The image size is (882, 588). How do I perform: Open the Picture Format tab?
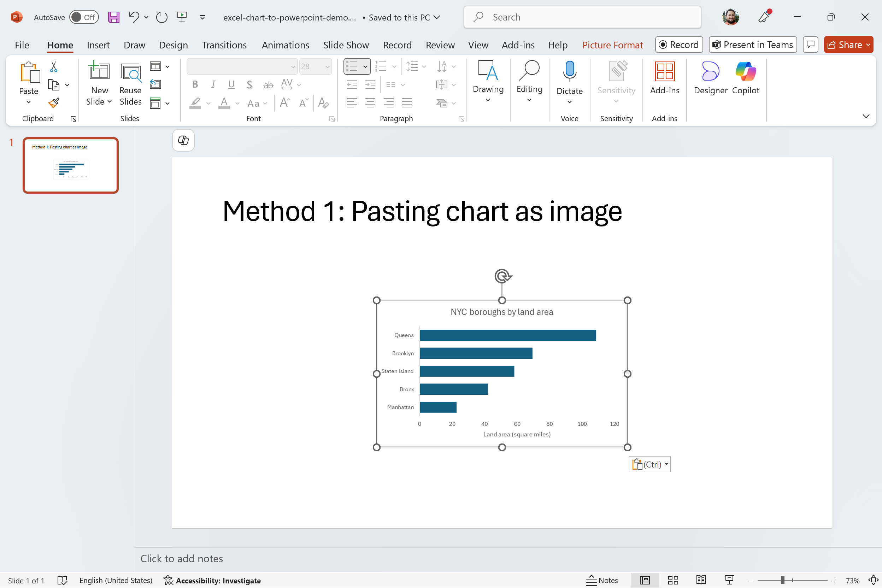[612, 45]
